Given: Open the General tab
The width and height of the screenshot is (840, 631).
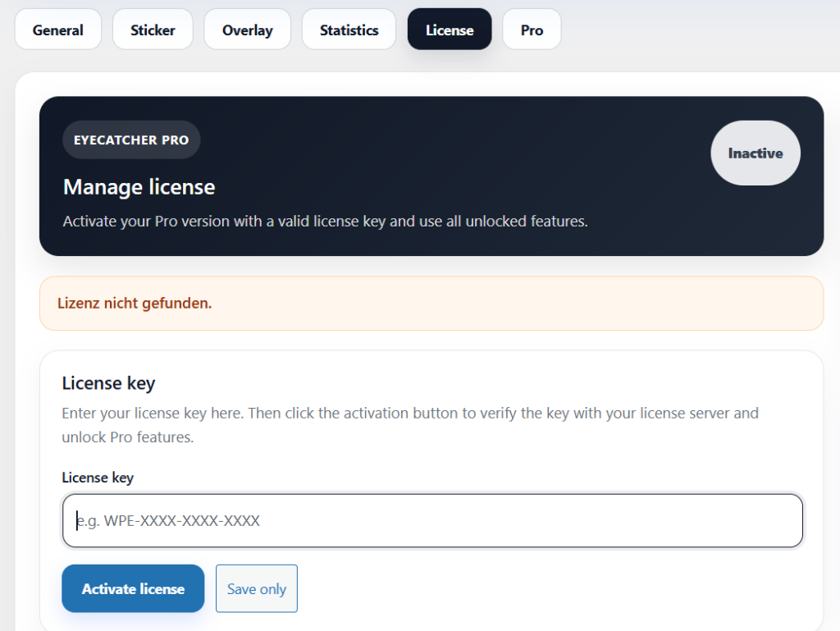Looking at the screenshot, I should click(x=58, y=30).
